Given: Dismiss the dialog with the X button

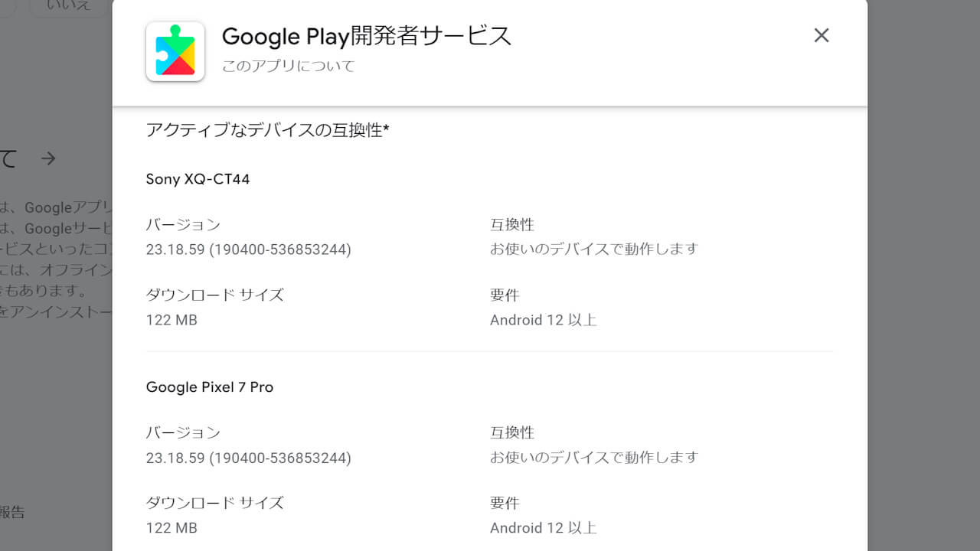Looking at the screenshot, I should 822,35.
